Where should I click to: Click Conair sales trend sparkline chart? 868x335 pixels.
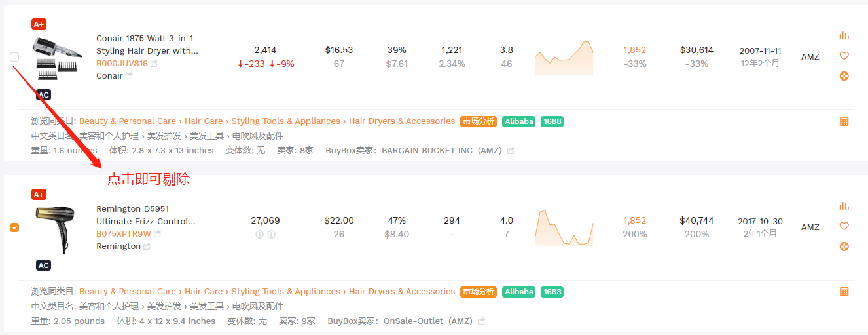tap(564, 58)
